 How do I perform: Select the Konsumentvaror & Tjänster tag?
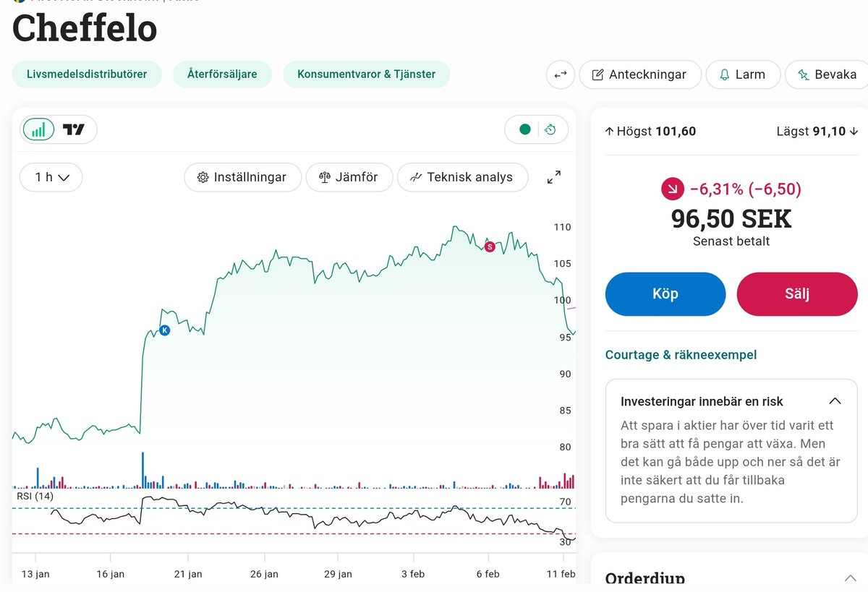(x=366, y=74)
